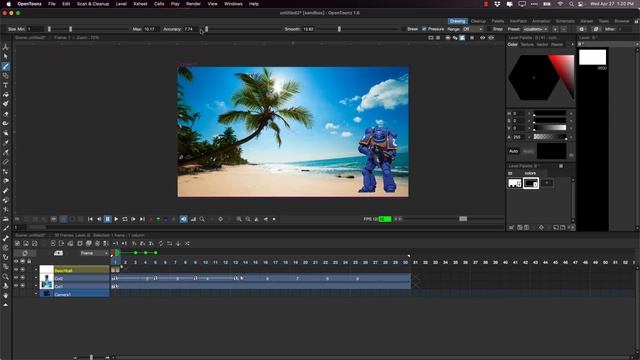Toggle the sound speaker icon in viewer
The height and width of the screenshot is (360, 640).
pyautogui.click(x=184, y=219)
